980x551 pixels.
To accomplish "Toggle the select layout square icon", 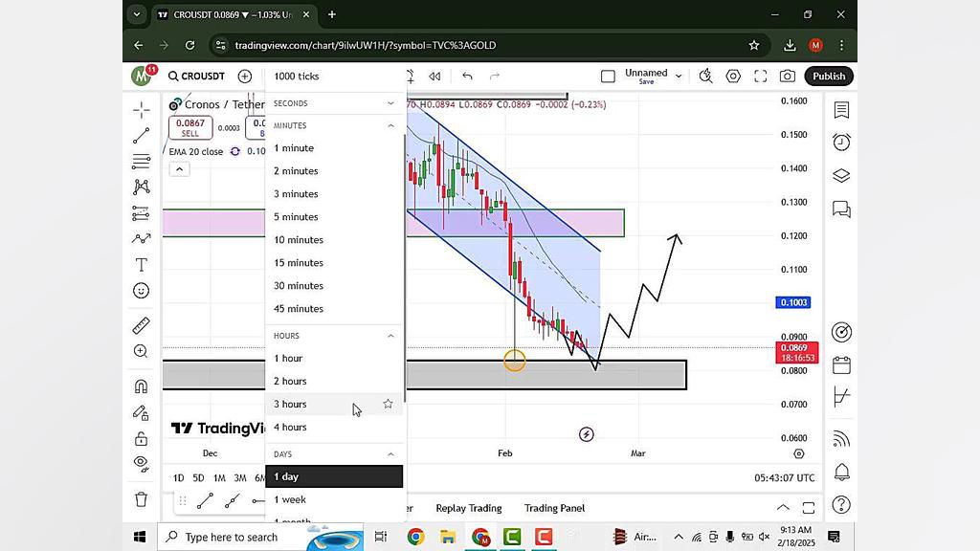I will point(608,77).
